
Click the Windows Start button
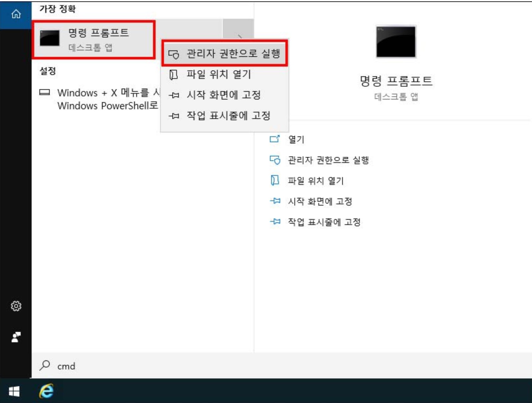(14, 391)
